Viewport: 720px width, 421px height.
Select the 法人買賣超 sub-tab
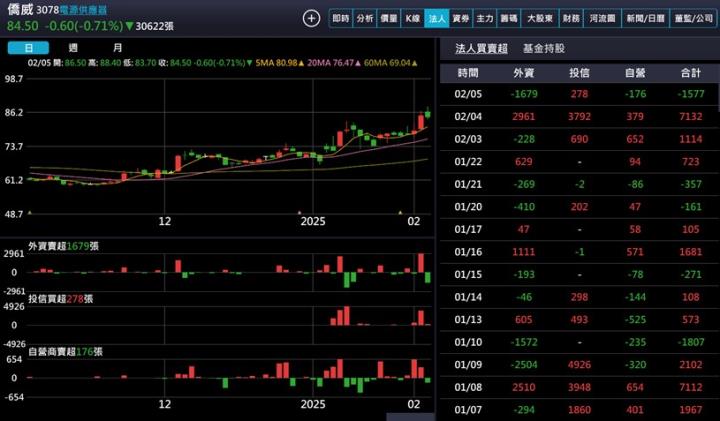[x=480, y=48]
